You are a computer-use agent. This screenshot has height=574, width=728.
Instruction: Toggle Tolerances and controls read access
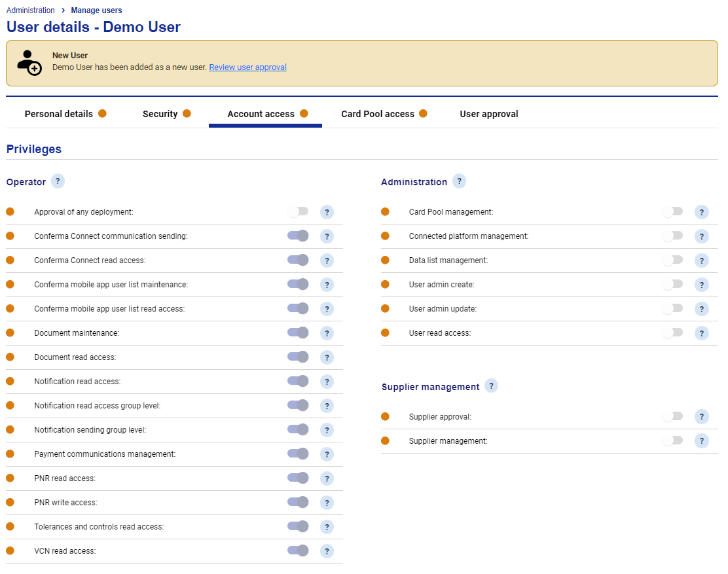tap(298, 526)
